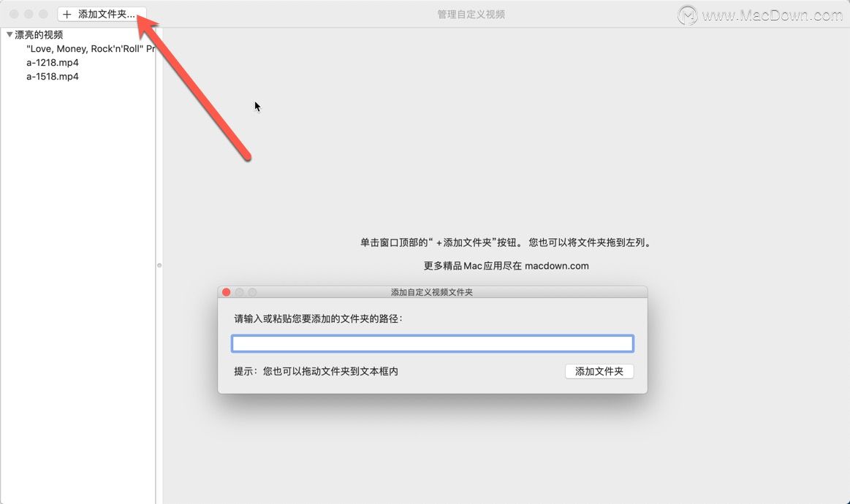The height and width of the screenshot is (504, 850).
Task: Click the dialog's greyed minimize button
Action: [x=239, y=292]
